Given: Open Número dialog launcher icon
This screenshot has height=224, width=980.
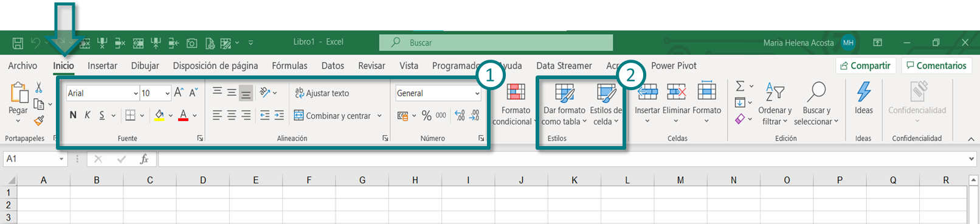Looking at the screenshot, I should (x=481, y=139).
